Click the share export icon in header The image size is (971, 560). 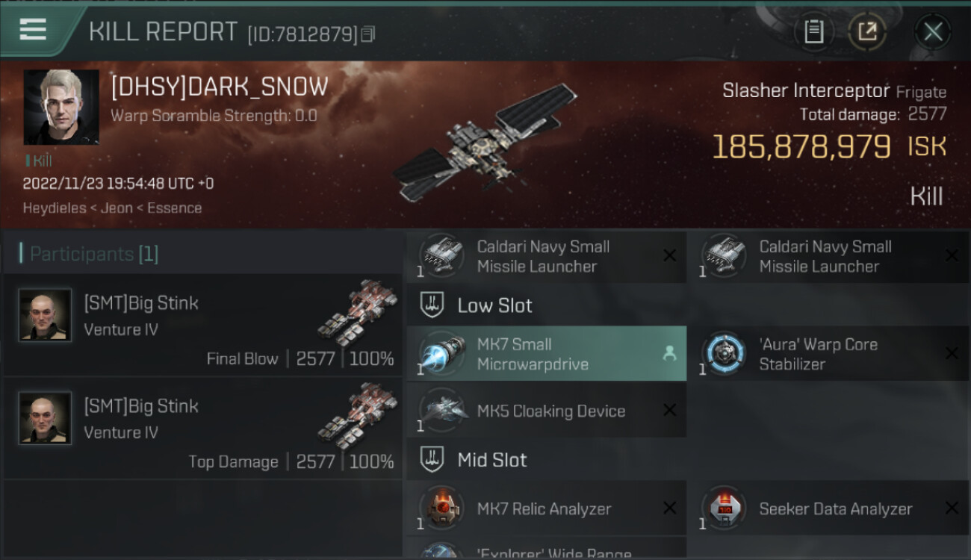pos(866,31)
